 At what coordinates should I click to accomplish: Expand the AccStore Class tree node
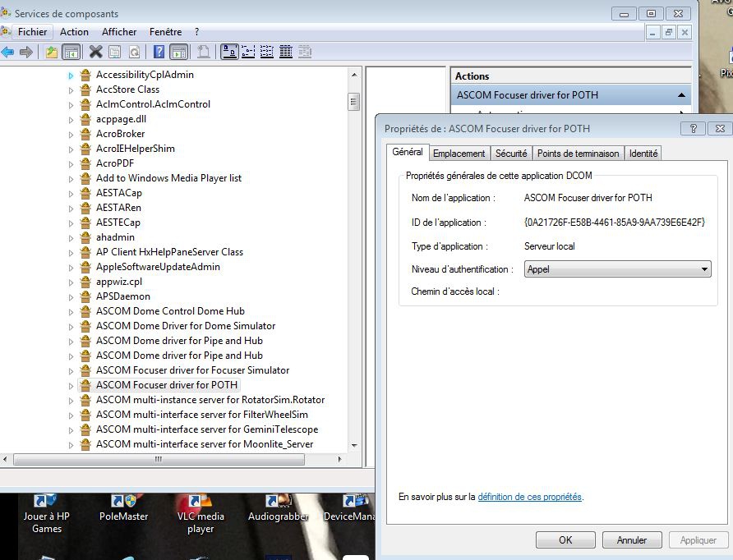71,90
